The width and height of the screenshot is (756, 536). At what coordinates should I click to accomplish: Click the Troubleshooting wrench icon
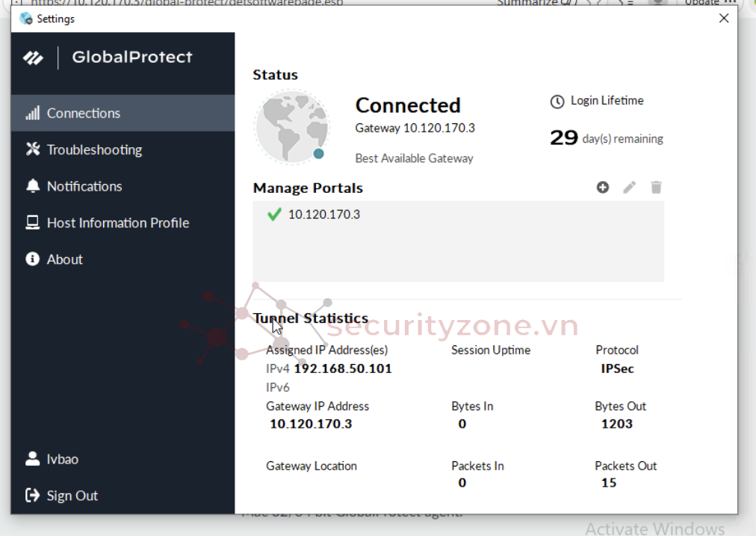(x=32, y=150)
